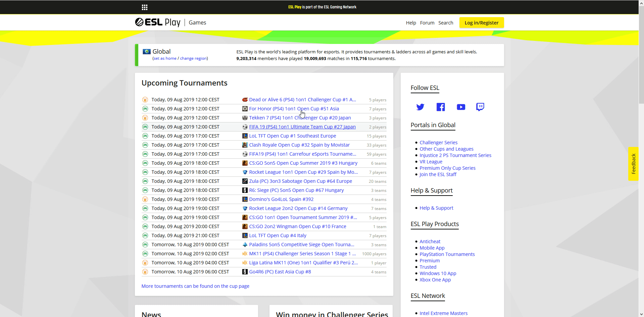644x317 pixels.
Task: Open the Forum menu item
Action: pyautogui.click(x=427, y=23)
